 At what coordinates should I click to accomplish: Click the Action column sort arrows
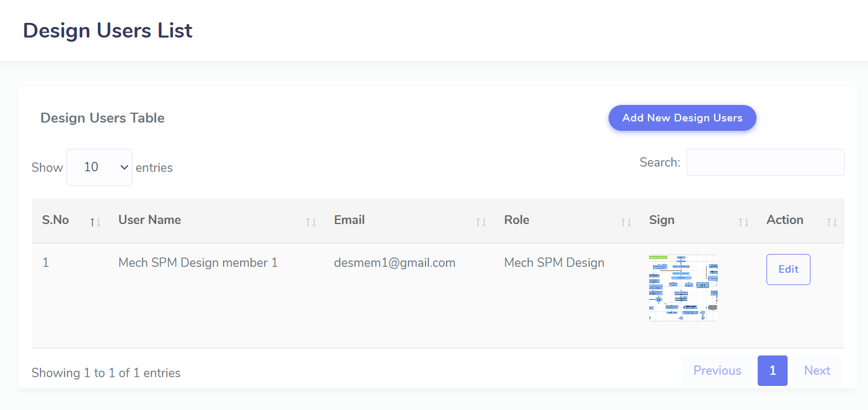tap(832, 222)
